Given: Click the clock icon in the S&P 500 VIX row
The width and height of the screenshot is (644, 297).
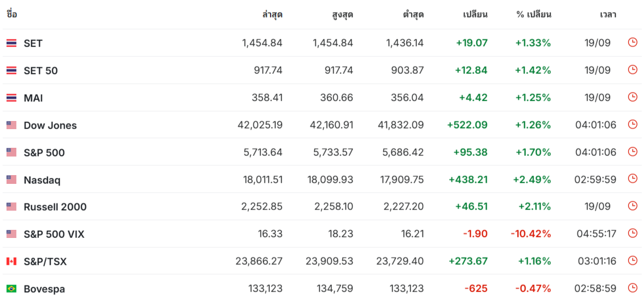Looking at the screenshot, I should click(633, 233).
